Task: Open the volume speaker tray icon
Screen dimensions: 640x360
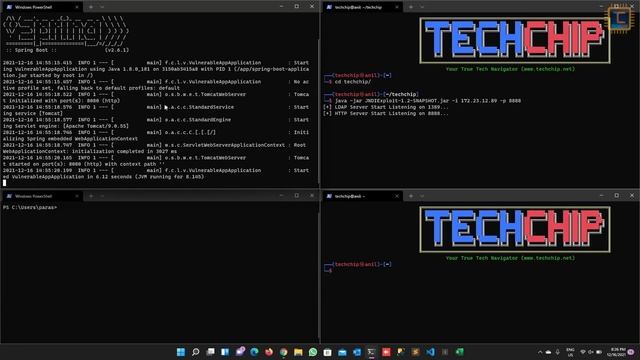Action: [591, 352]
